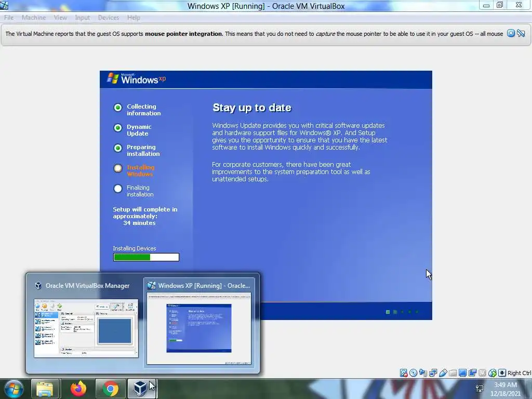Click the 34 minutes remaining text
The width and height of the screenshot is (532, 399).
(139, 223)
